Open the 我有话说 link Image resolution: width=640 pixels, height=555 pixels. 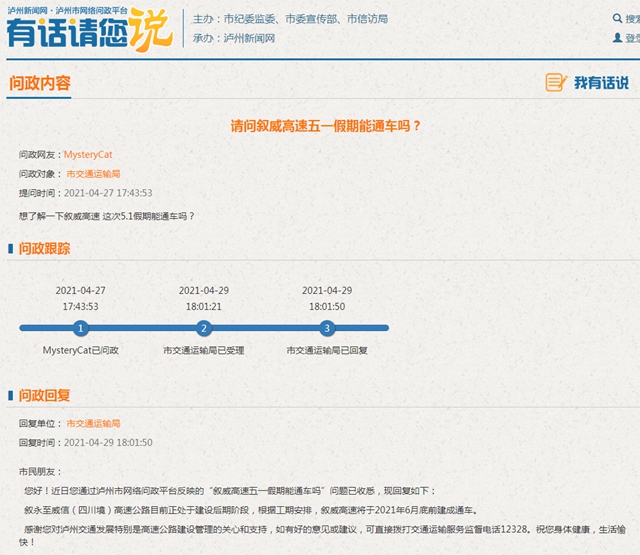[x=601, y=83]
